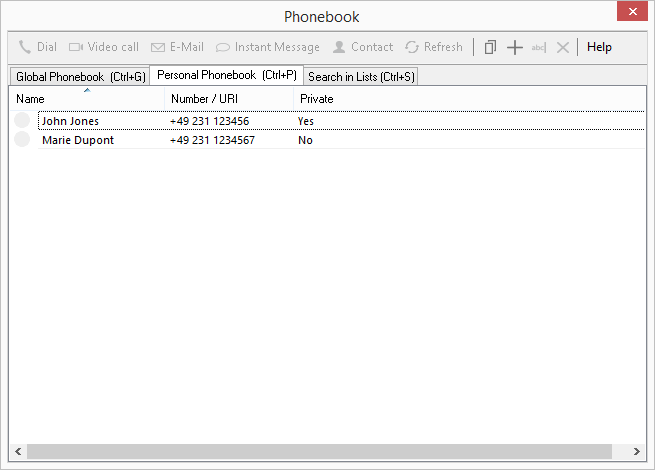Click the rename (abc) icon

point(539,47)
